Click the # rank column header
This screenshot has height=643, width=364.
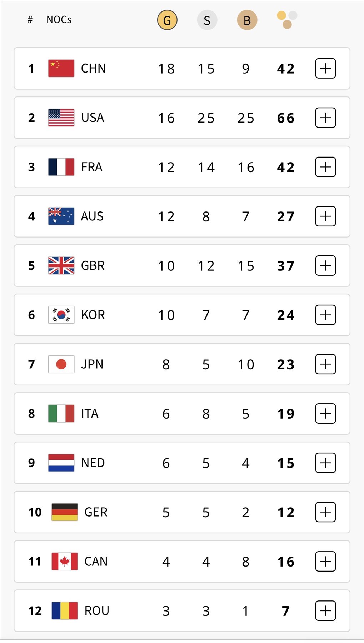(30, 20)
